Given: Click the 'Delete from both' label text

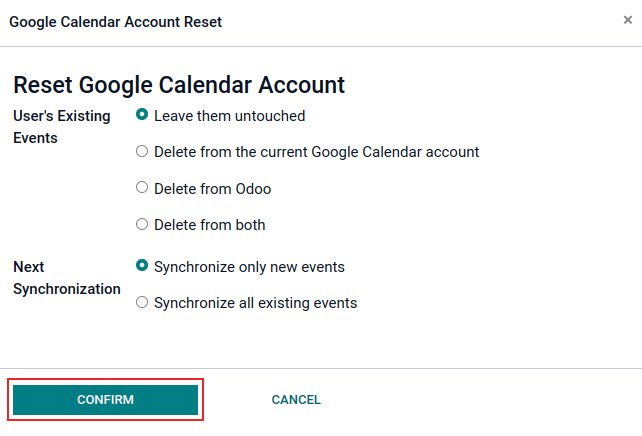Looking at the screenshot, I should coord(209,225).
